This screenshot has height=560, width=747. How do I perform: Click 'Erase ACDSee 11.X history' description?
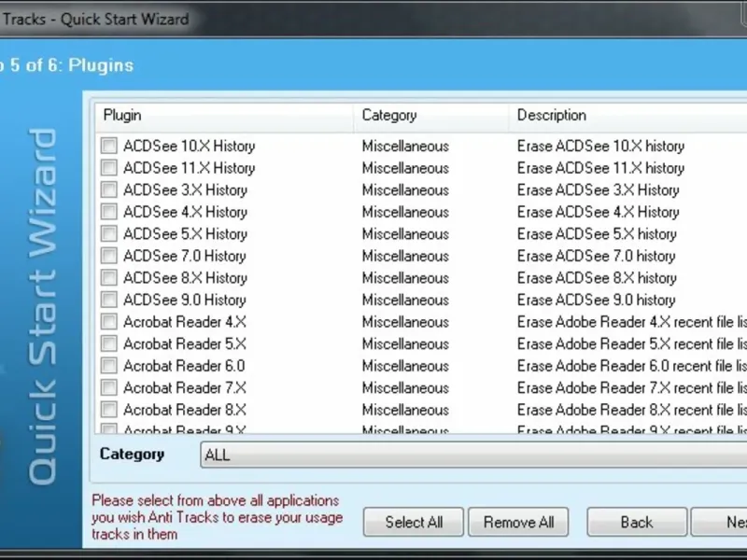(x=600, y=168)
